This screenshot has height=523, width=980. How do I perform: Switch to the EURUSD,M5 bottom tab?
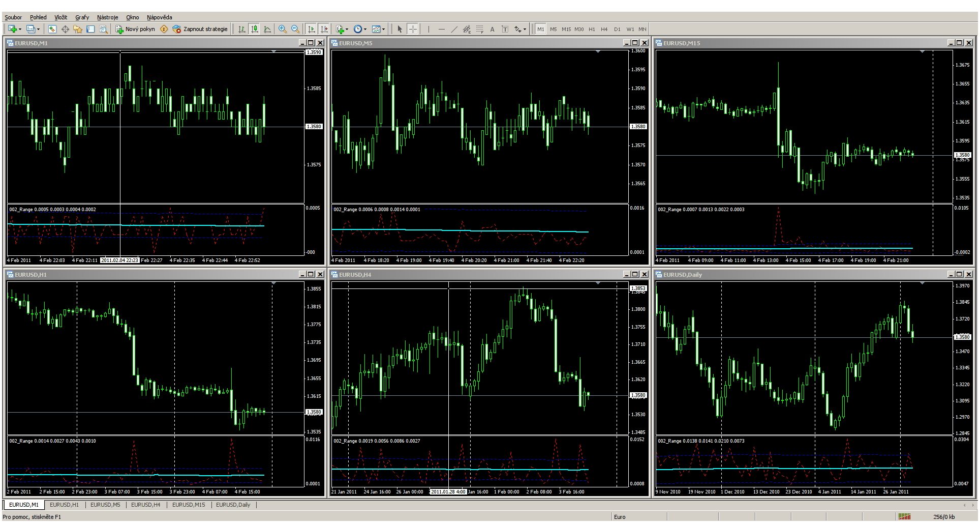pyautogui.click(x=105, y=505)
